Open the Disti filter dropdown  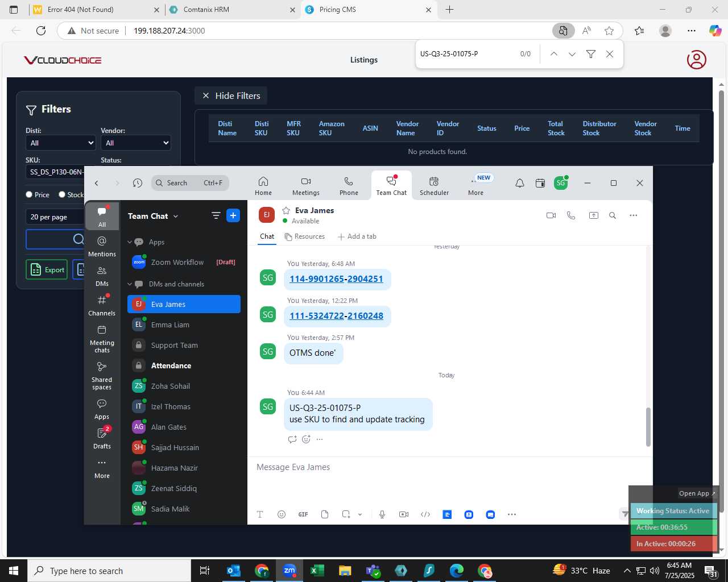click(x=61, y=143)
